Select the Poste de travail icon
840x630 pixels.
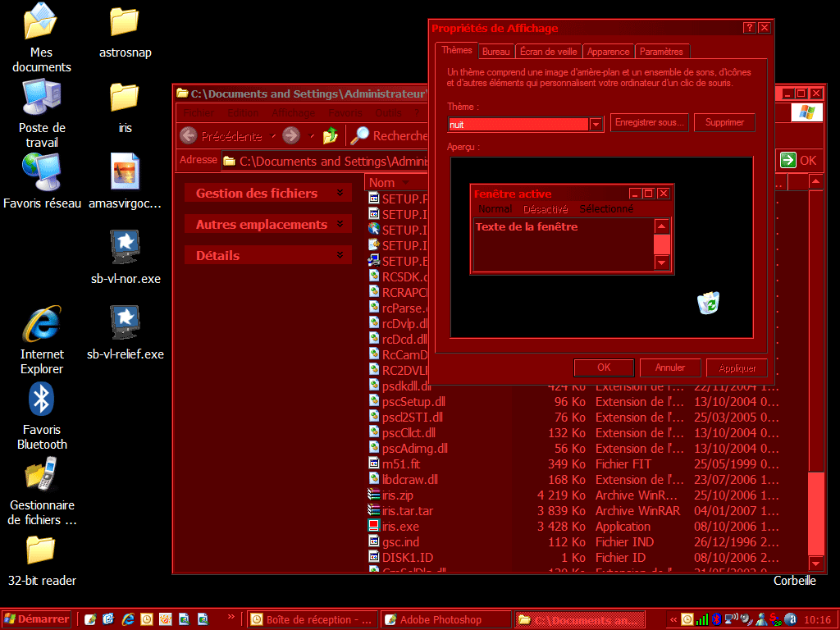click(42, 98)
